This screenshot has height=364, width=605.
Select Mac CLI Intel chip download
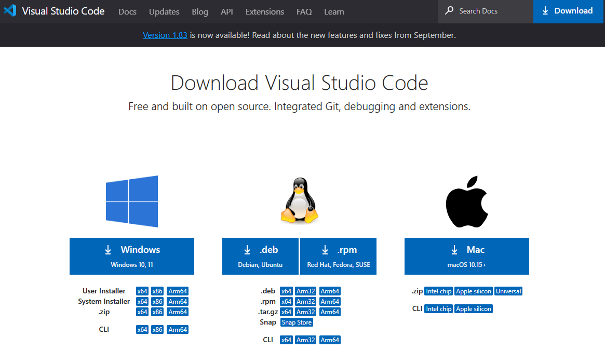[439, 309]
